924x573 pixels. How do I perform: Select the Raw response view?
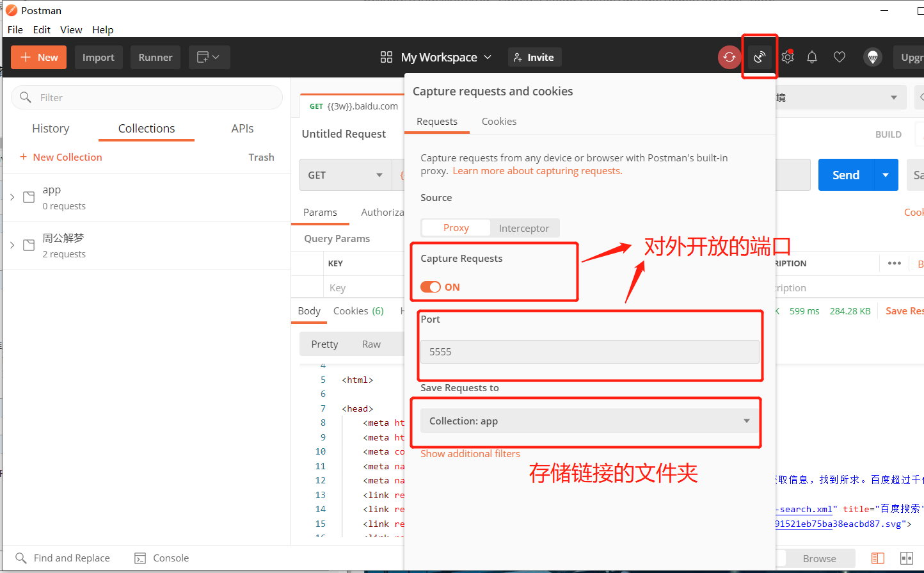371,344
